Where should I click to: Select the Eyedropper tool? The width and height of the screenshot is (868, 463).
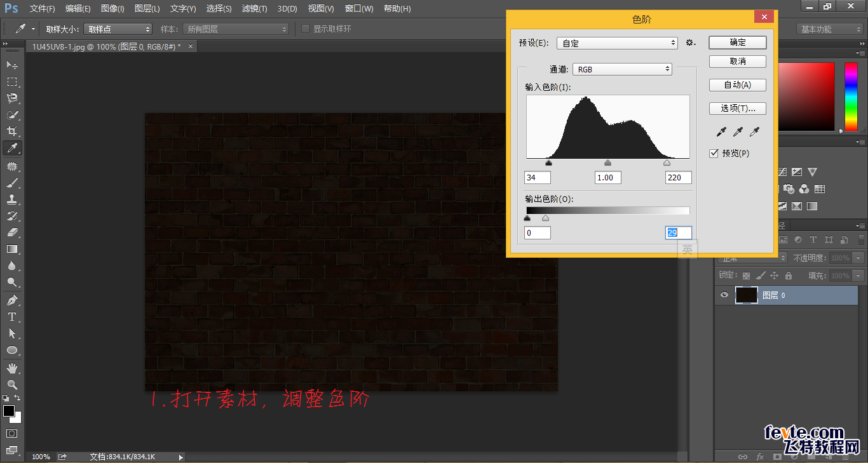click(12, 148)
